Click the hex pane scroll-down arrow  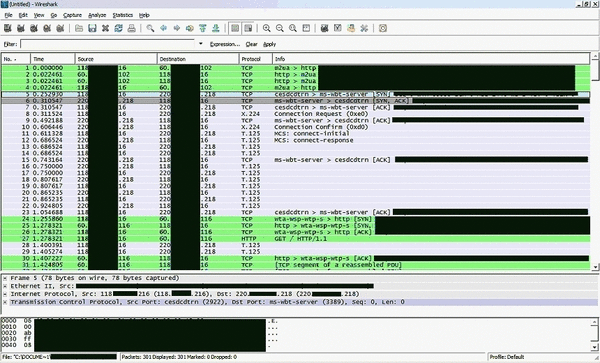pos(594,348)
